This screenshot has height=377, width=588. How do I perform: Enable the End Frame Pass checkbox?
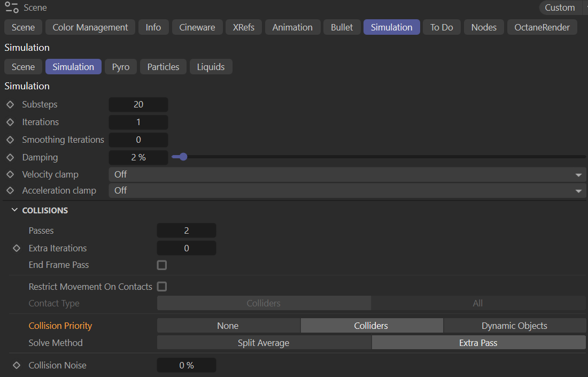point(162,265)
